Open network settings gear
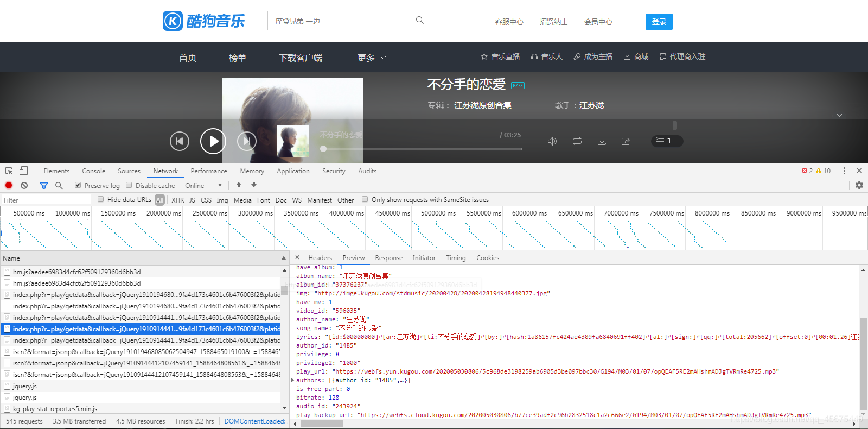The image size is (868, 429). [x=859, y=185]
